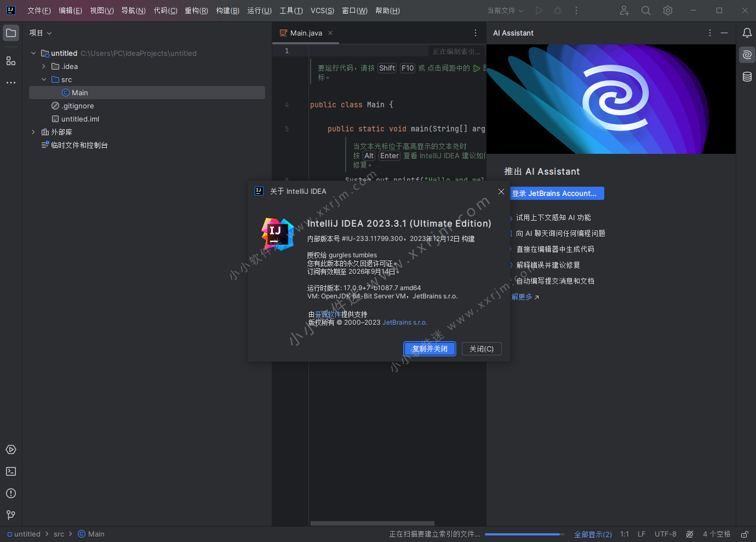The image size is (756, 542).
Task: Click the editor horizontal scrollbar
Action: point(373,523)
